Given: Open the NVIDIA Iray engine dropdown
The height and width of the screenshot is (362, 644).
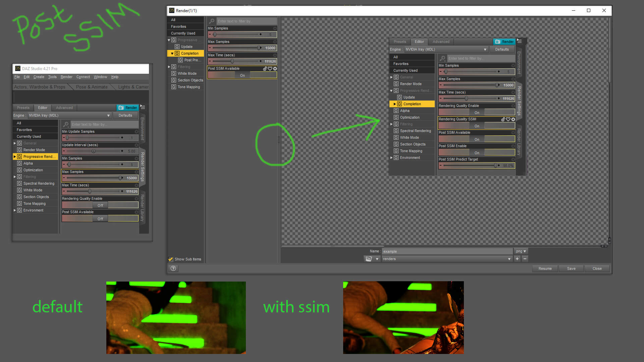Looking at the screenshot, I should click(x=69, y=115).
